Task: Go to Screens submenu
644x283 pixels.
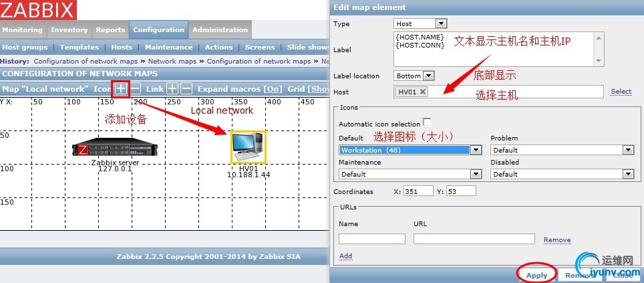Action: (x=260, y=47)
